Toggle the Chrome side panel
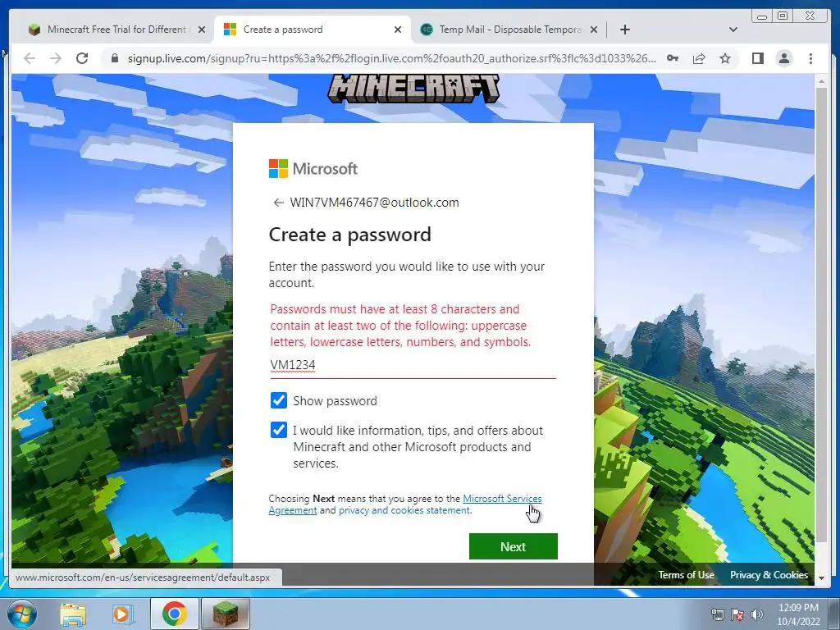 tap(757, 58)
